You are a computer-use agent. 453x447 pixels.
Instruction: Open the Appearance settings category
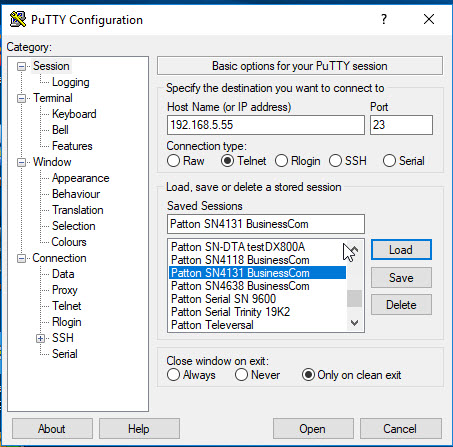(81, 178)
